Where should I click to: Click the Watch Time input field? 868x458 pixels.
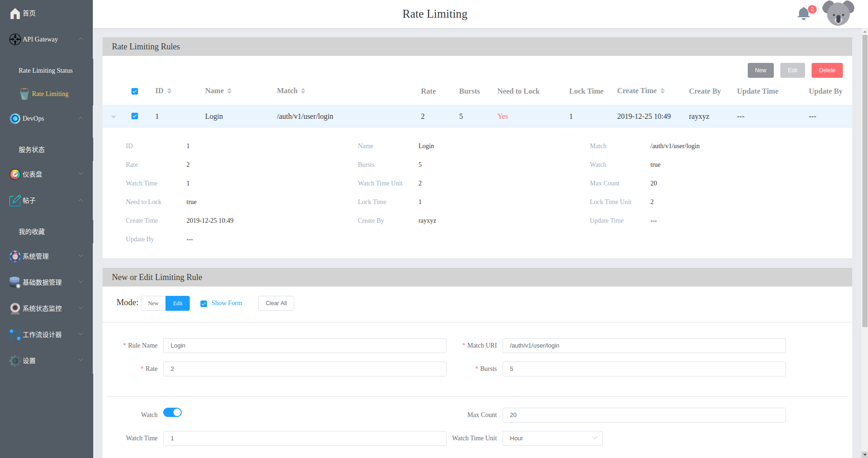pyautogui.click(x=305, y=438)
